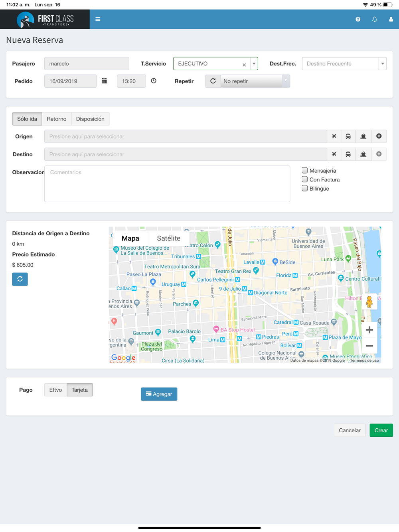Open the No repetir dropdown
Viewport: 399px width, 532px height.
(255, 81)
